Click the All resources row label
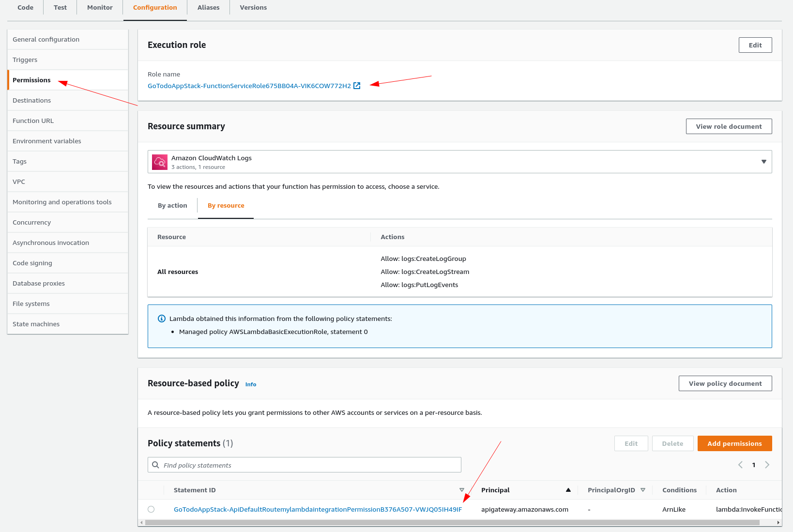This screenshot has width=793, height=532. point(178,272)
